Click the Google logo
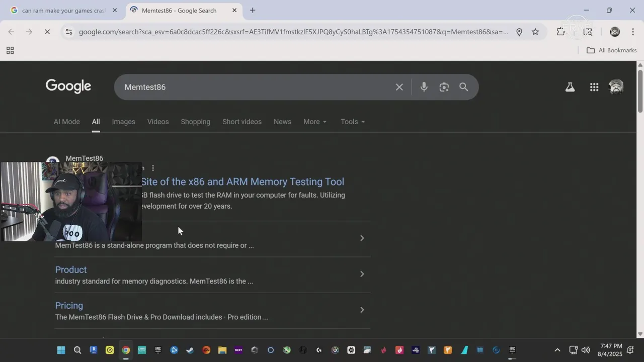Viewport: 644px width, 362px height. point(68,86)
